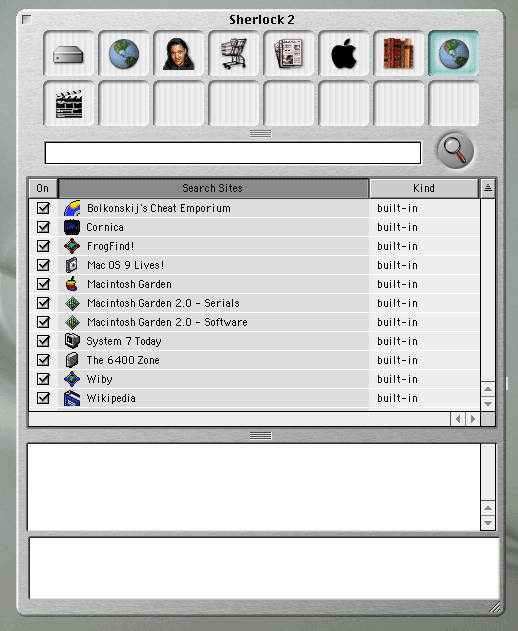Click the magnifying glass search button
This screenshot has width=518, height=631.
point(455,151)
